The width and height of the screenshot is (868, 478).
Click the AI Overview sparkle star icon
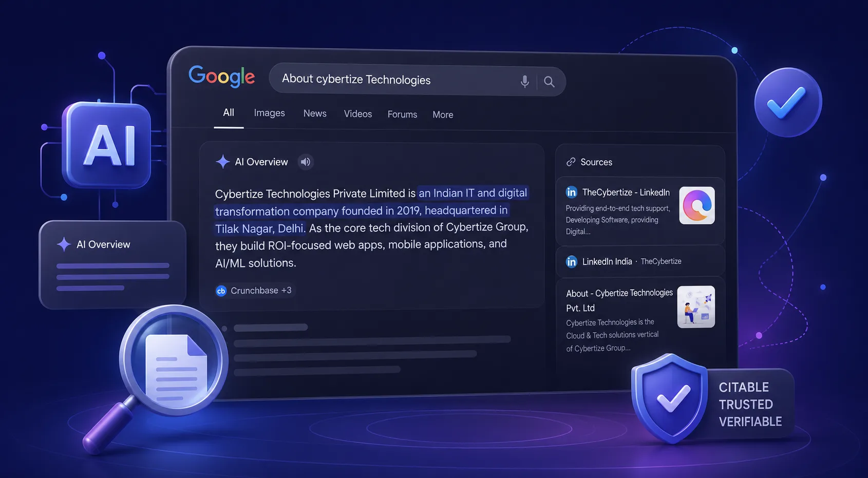click(222, 162)
